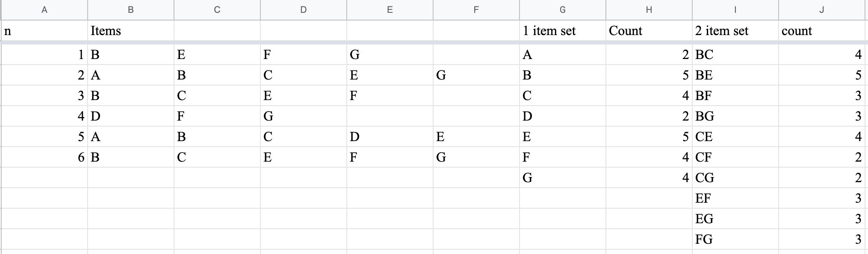Viewport: 868px width, 254px height.
Task: Select the 'Count' cell in column H
Action: [649, 31]
